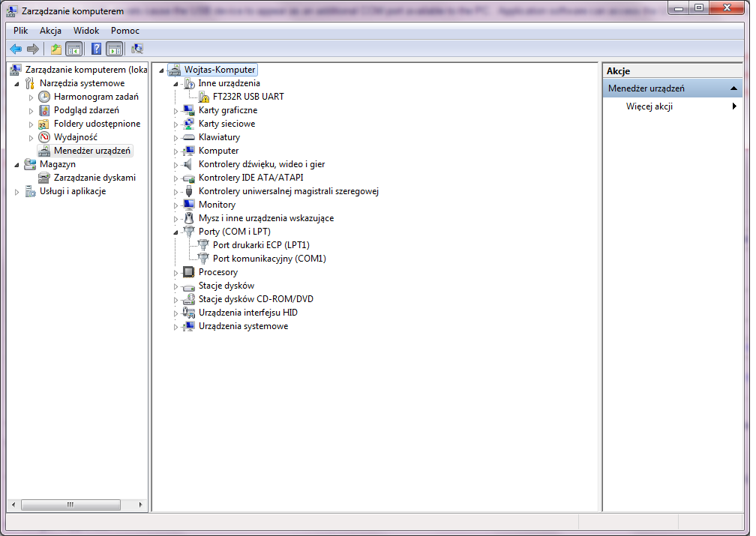
Task: Toggle the show/hide action pane icon
Action: 114,49
